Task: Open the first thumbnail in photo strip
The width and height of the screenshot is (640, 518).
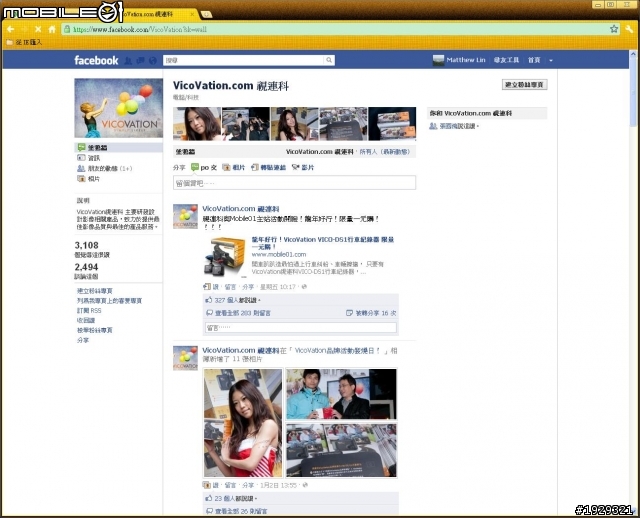Action: tap(197, 124)
